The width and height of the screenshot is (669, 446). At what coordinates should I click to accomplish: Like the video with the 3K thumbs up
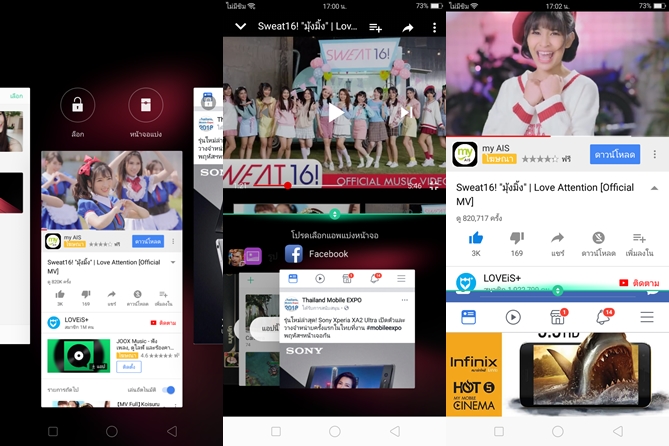tap(476, 238)
